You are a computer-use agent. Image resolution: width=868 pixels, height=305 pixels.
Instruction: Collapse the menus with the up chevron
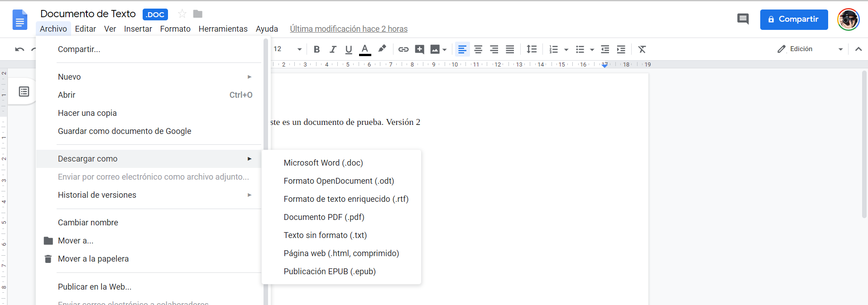858,49
